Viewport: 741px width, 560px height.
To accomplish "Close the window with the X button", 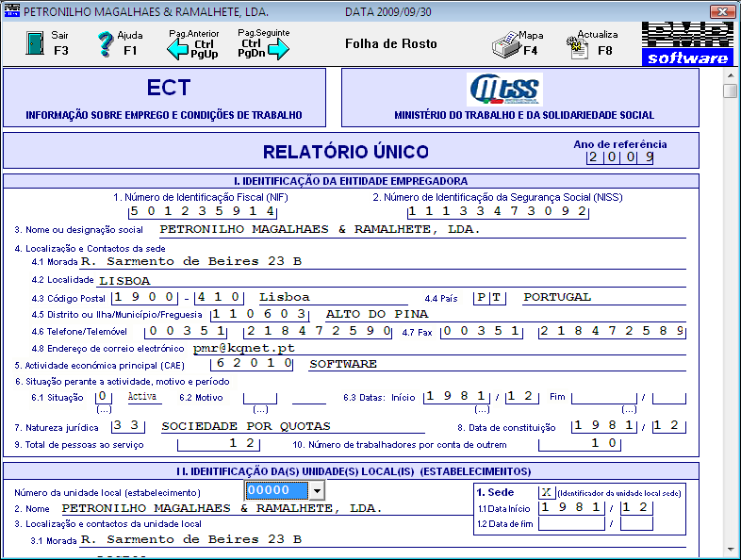I will [722, 11].
